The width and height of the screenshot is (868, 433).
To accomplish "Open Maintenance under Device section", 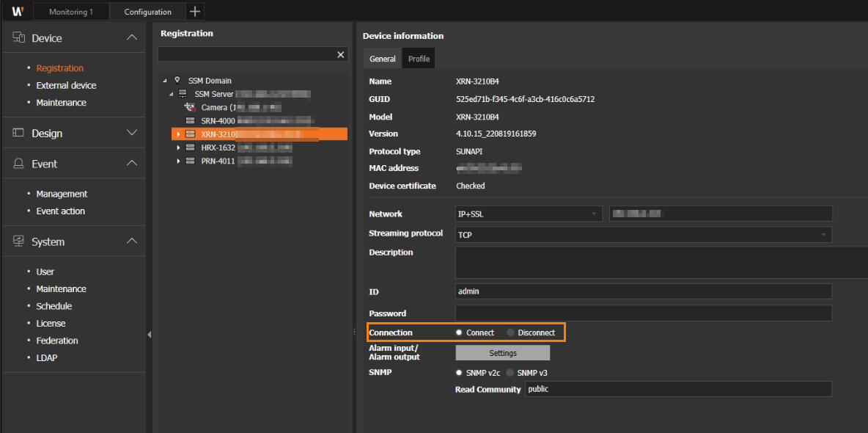I will (62, 103).
